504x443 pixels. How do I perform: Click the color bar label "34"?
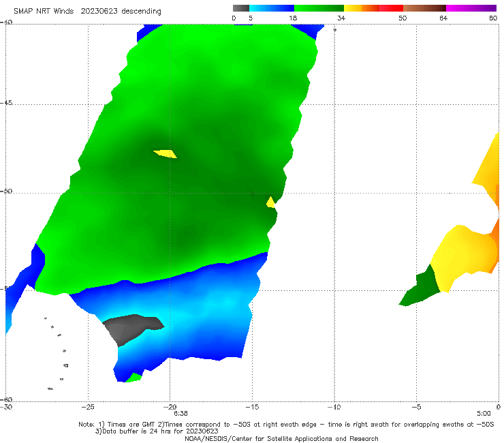point(341,18)
